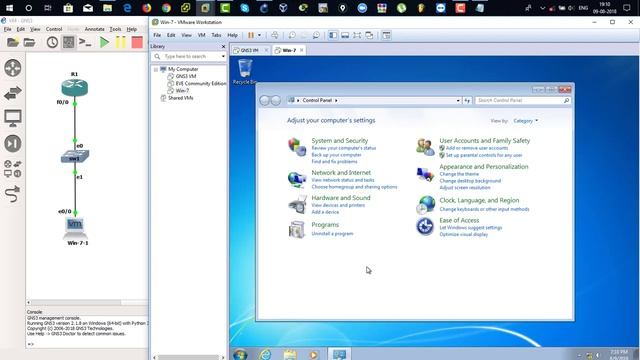This screenshot has width=640, height=360.
Task: Suspend all nodes with GNS3 pause button
Action: tap(121, 42)
